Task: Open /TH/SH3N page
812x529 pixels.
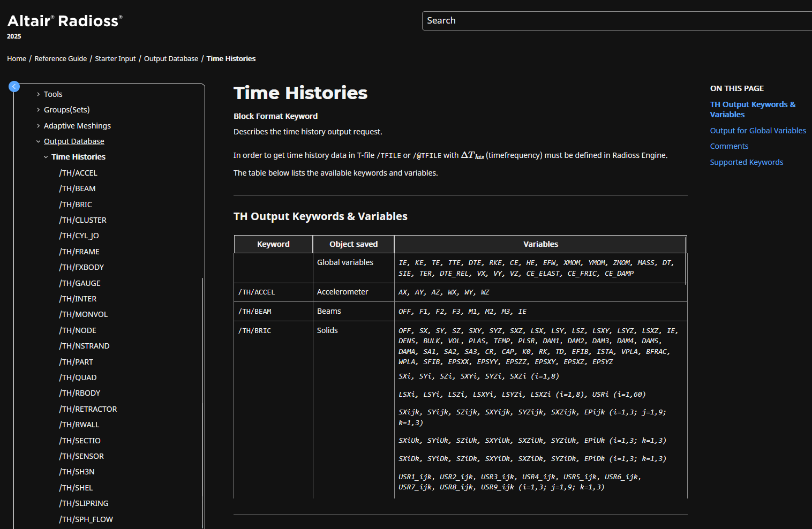Action: (x=77, y=472)
